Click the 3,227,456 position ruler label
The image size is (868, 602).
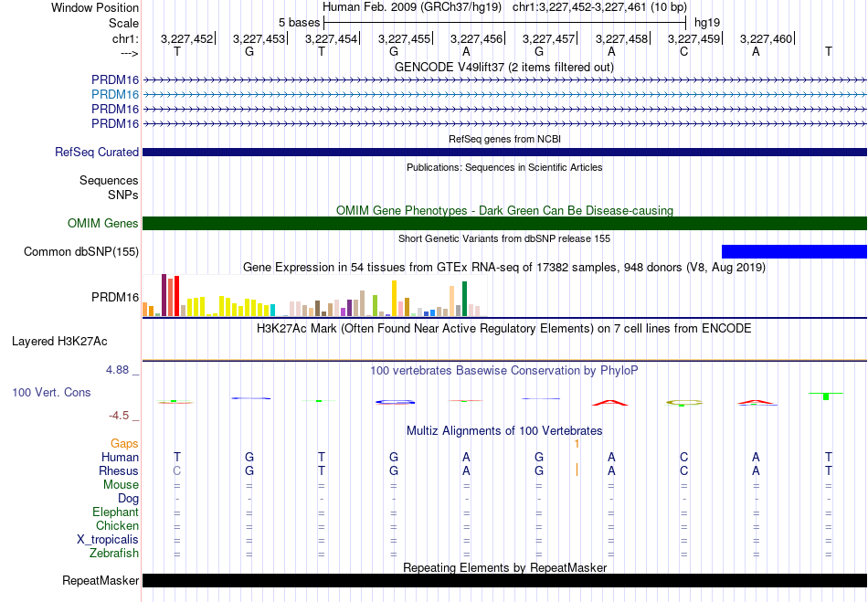pyautogui.click(x=476, y=38)
